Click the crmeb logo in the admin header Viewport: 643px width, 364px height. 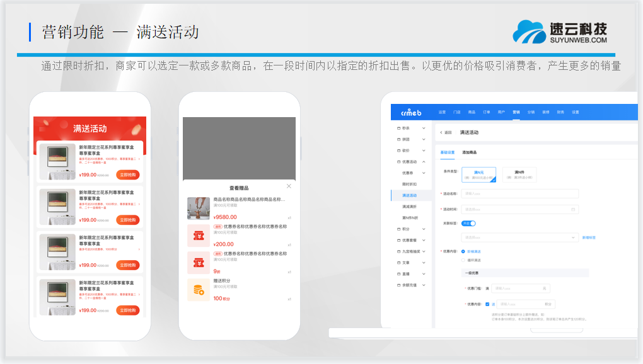[410, 112]
